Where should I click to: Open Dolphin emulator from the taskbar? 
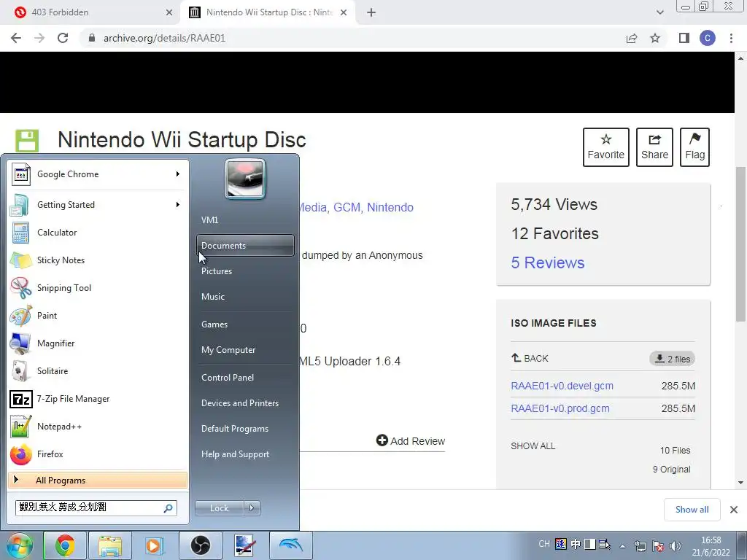(291, 545)
